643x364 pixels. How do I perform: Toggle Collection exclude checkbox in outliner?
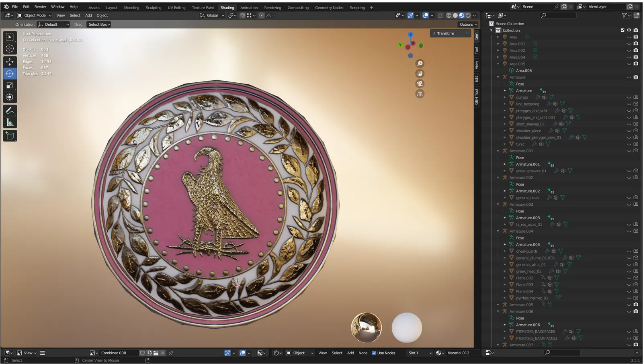pos(623,30)
